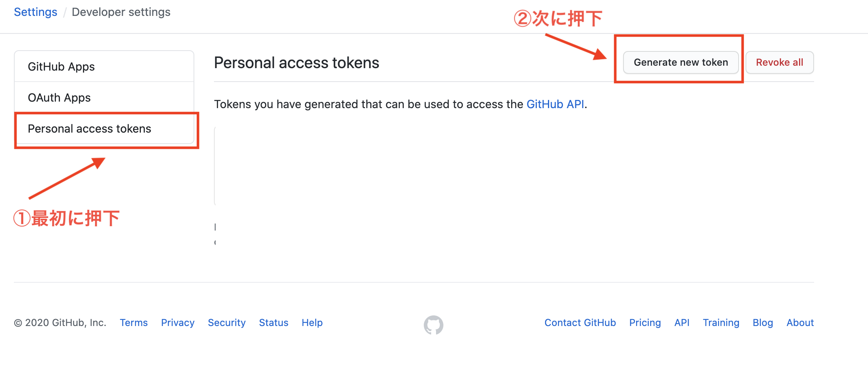Open the Status footer link
The image size is (868, 366).
(x=274, y=323)
